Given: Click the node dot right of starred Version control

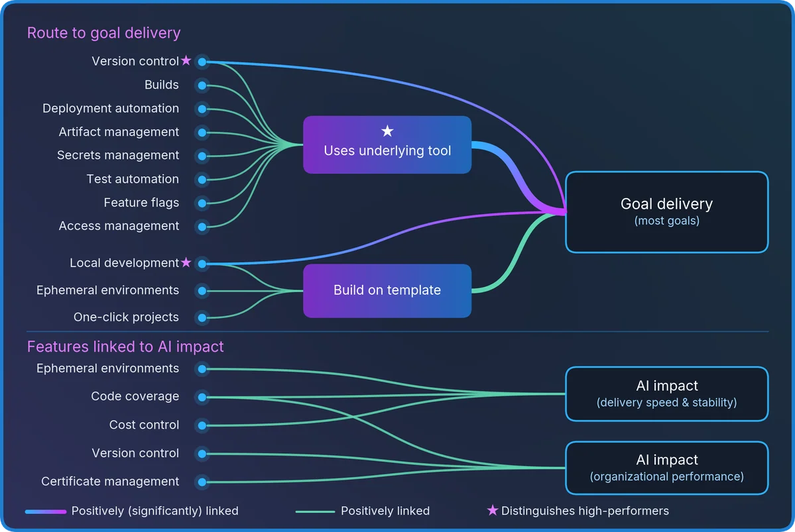Looking at the screenshot, I should point(202,62).
